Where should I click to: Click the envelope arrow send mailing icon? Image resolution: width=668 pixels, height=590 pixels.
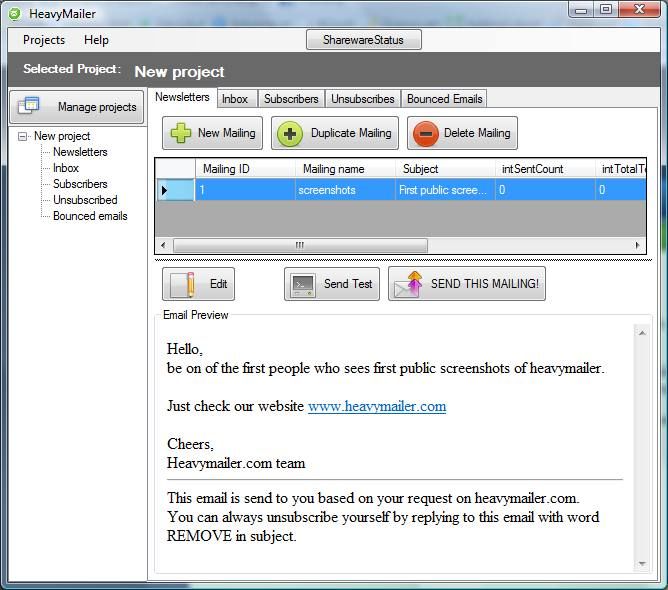(409, 284)
